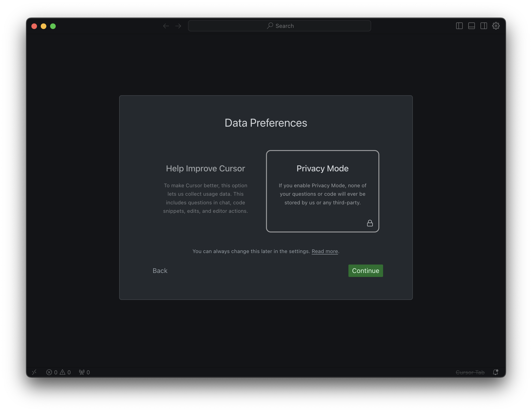532x412 pixels.
Task: Open the errors indicator in the status bar
Action: pyautogui.click(x=52, y=372)
